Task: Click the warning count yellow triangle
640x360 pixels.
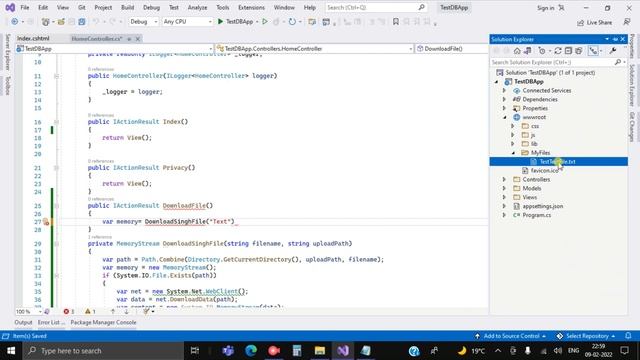Action: pos(88,311)
